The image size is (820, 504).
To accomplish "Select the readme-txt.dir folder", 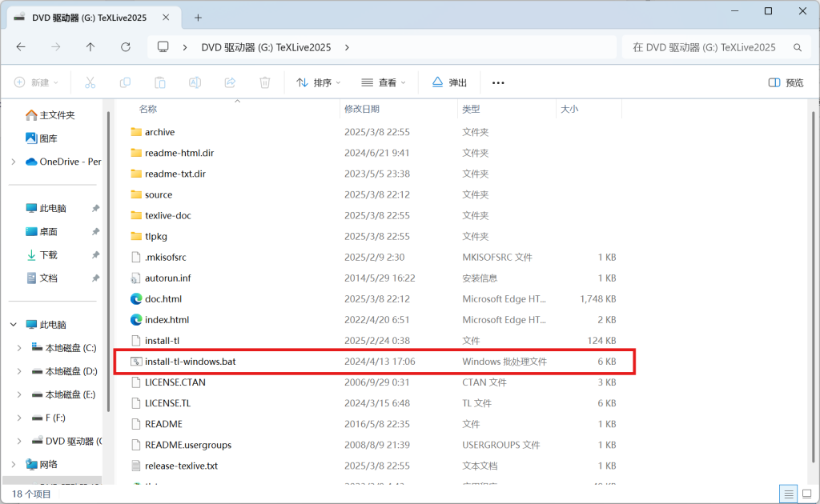I will [x=175, y=174].
